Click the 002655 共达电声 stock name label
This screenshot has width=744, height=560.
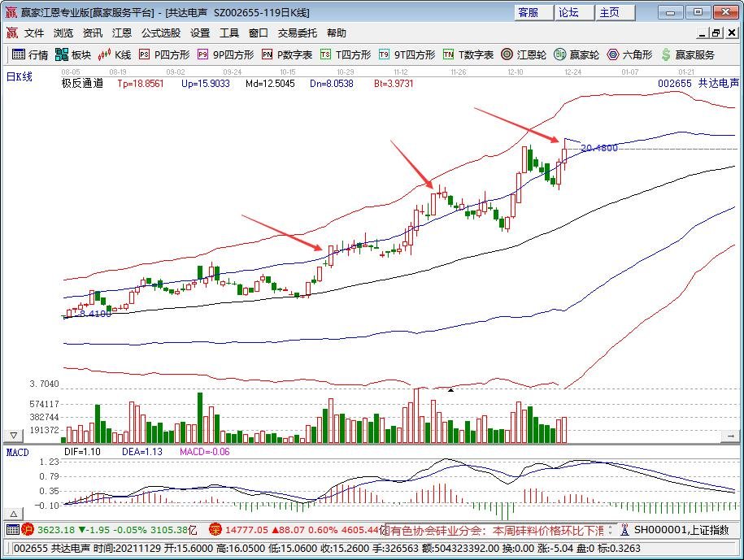click(698, 84)
